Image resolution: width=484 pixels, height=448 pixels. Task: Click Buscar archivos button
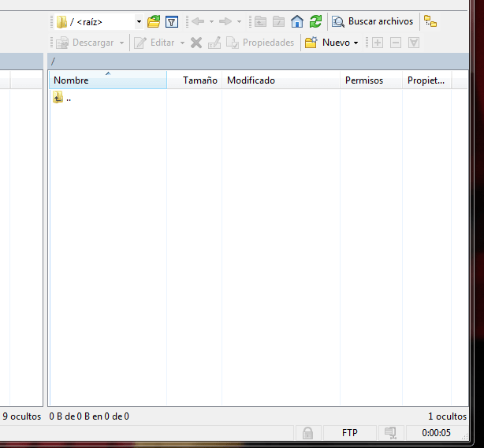coord(372,21)
